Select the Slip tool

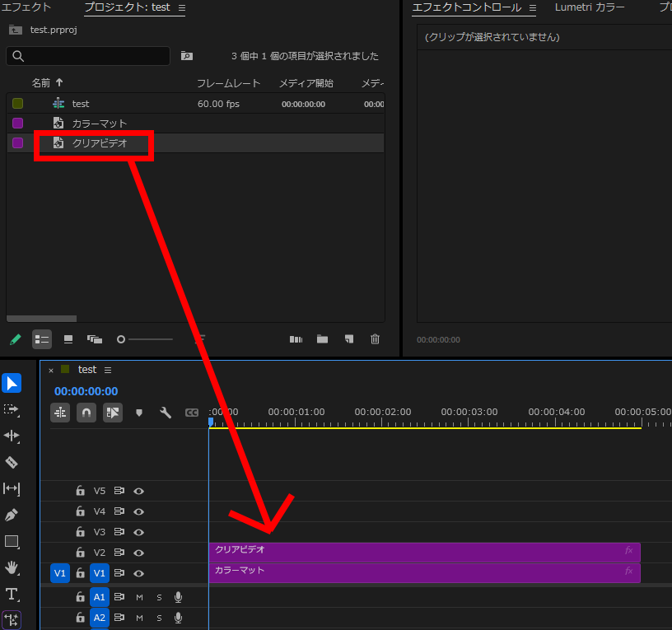[12, 488]
